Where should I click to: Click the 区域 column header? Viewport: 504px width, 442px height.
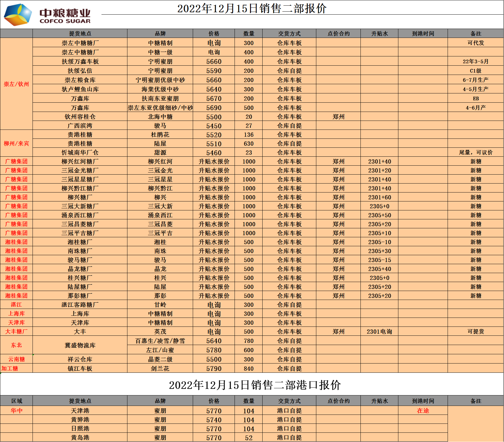pos(16,401)
